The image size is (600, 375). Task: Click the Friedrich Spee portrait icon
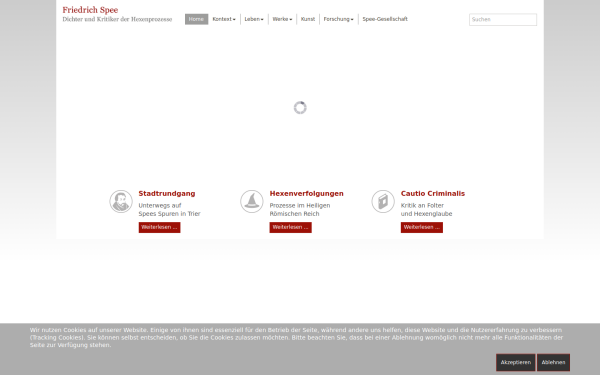coord(121,201)
